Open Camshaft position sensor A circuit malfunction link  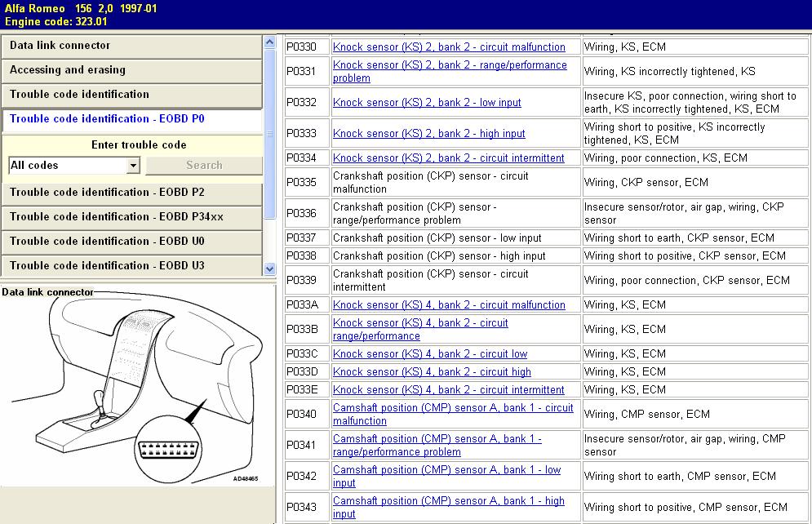pos(453,415)
